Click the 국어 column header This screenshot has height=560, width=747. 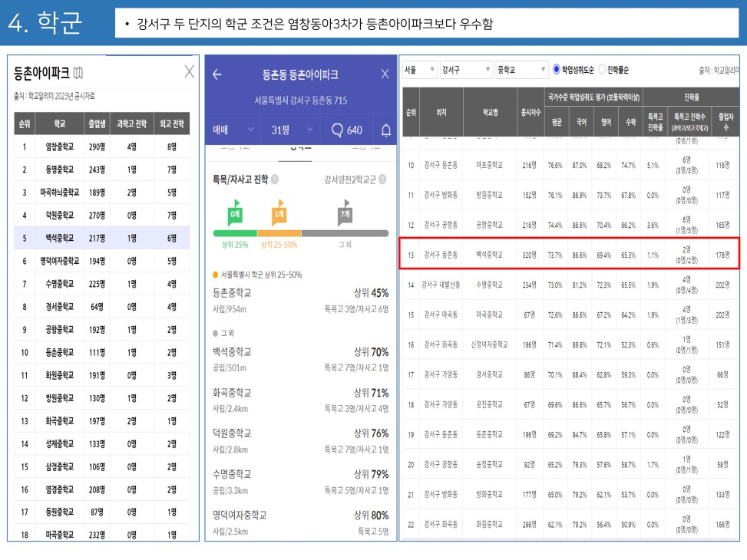(581, 122)
